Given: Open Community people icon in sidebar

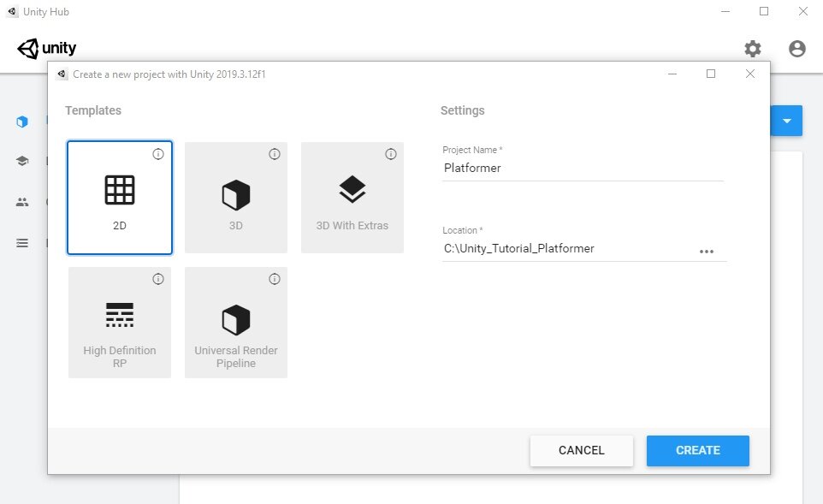Looking at the screenshot, I should click(x=22, y=202).
